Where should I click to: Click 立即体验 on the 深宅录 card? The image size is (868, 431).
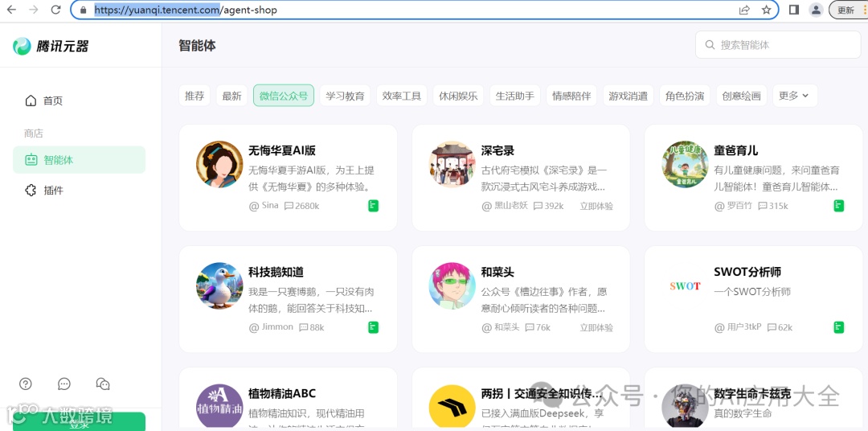click(x=596, y=206)
